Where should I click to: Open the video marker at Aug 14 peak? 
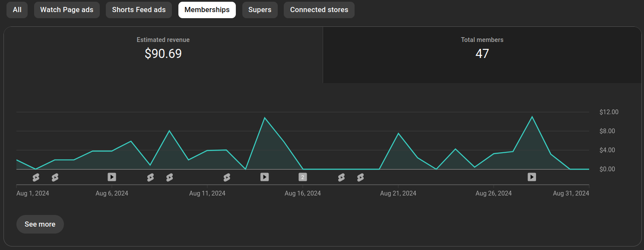(x=265, y=177)
